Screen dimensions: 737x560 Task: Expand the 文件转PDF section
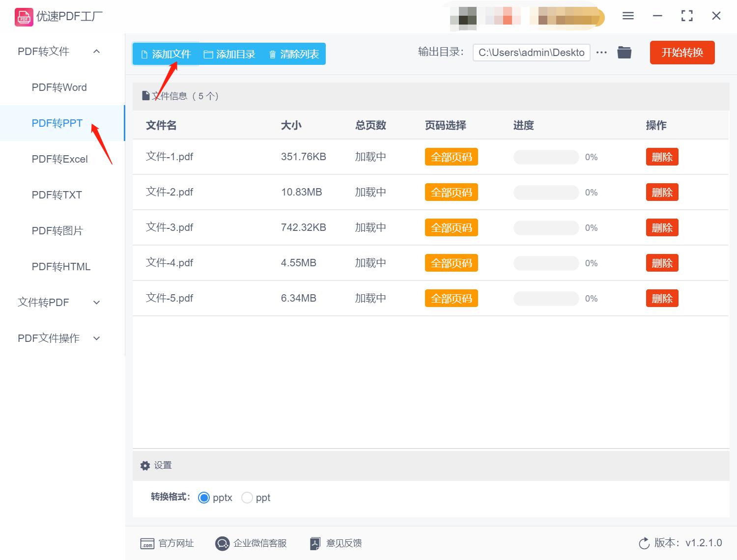coord(96,303)
